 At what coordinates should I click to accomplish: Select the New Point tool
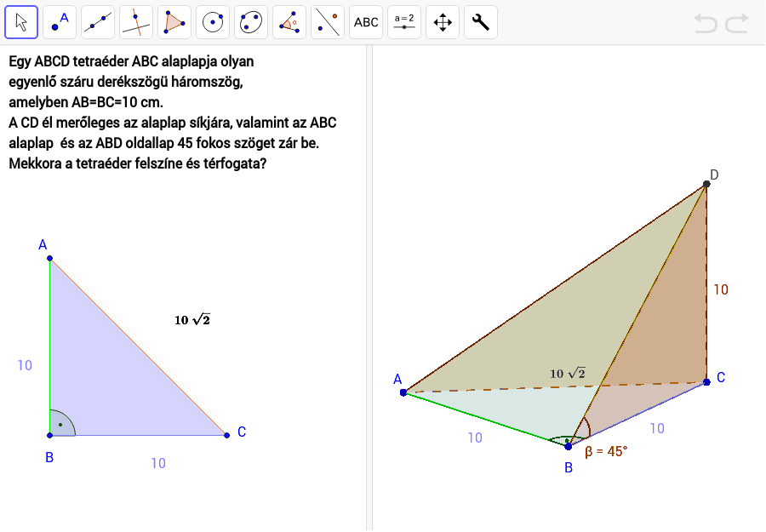click(x=60, y=22)
